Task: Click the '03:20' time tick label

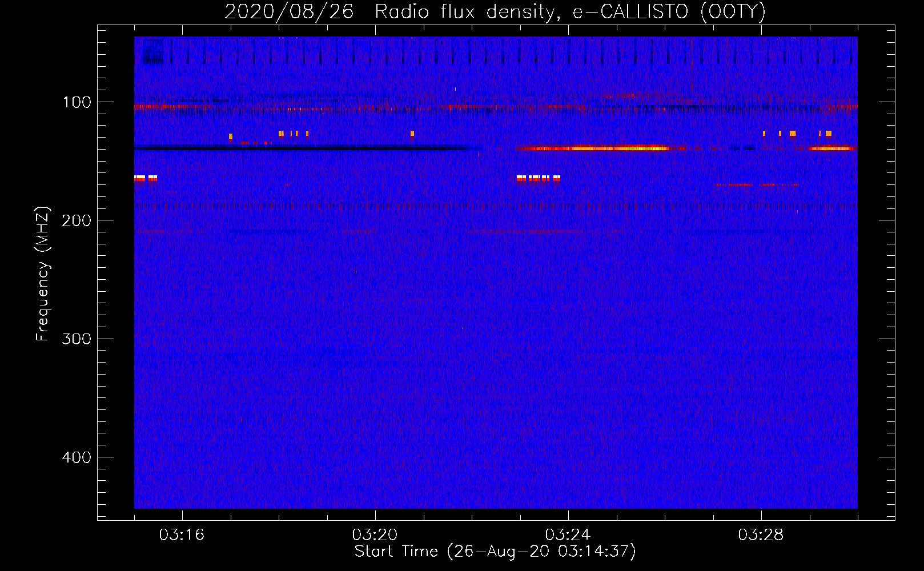Action: click(x=375, y=535)
